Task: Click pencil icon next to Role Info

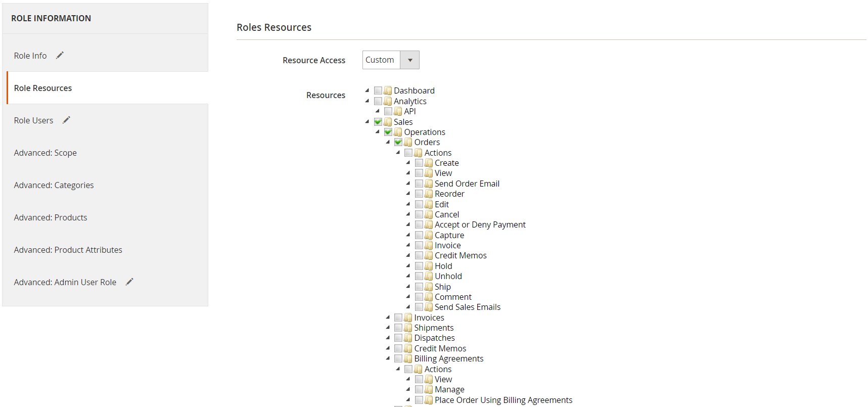Action: (60, 55)
